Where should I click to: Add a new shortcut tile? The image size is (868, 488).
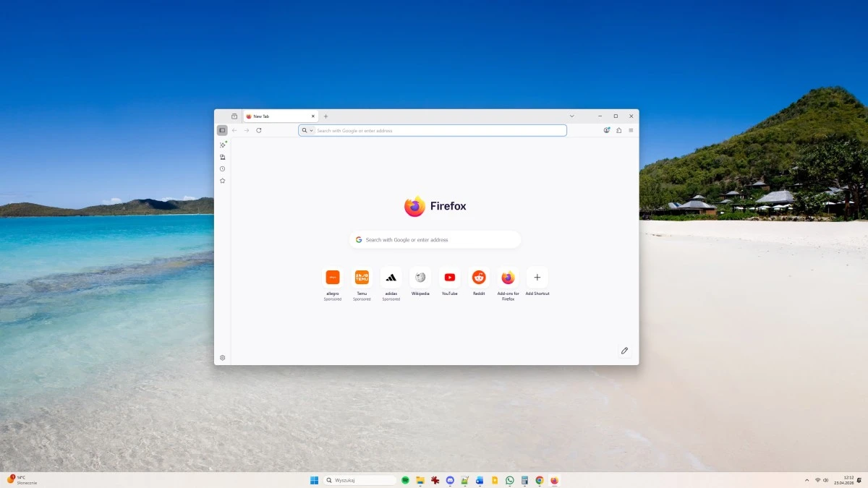click(x=537, y=277)
